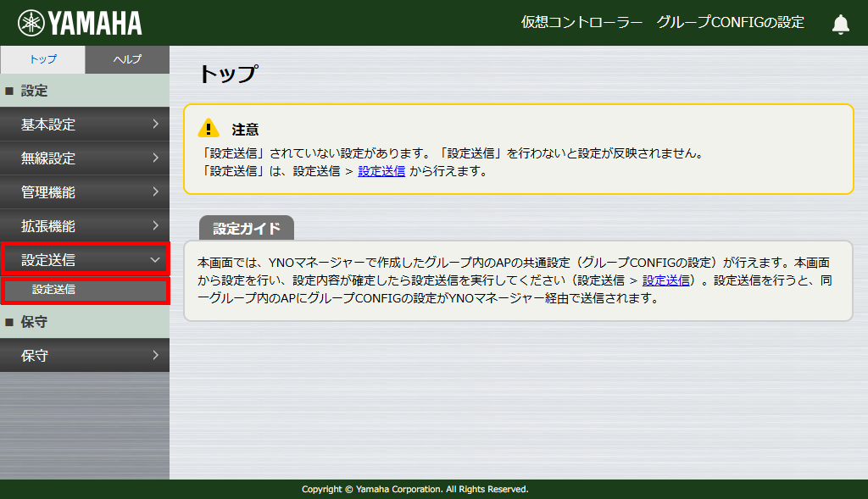This screenshot has height=499, width=868.
Task: Click the 仮想コントローラー header title text
Action: click(x=581, y=22)
